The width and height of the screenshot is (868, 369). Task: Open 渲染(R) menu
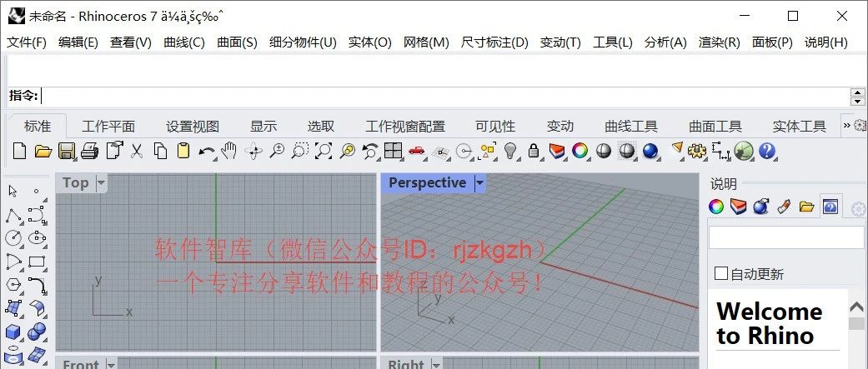[719, 42]
